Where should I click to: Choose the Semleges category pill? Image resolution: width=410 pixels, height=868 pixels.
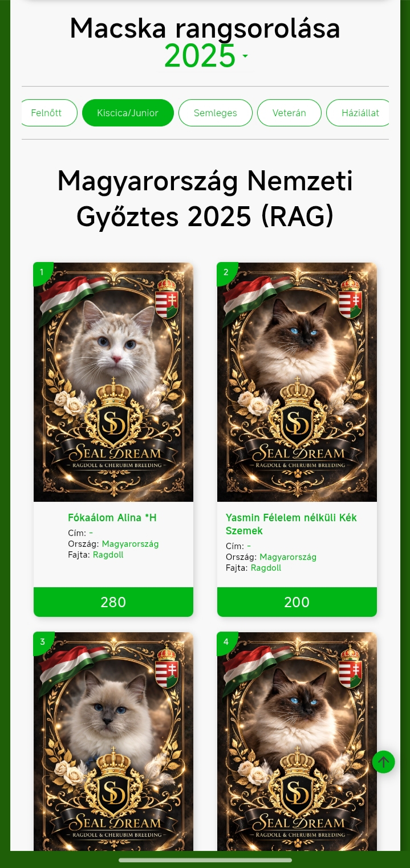pos(216,113)
